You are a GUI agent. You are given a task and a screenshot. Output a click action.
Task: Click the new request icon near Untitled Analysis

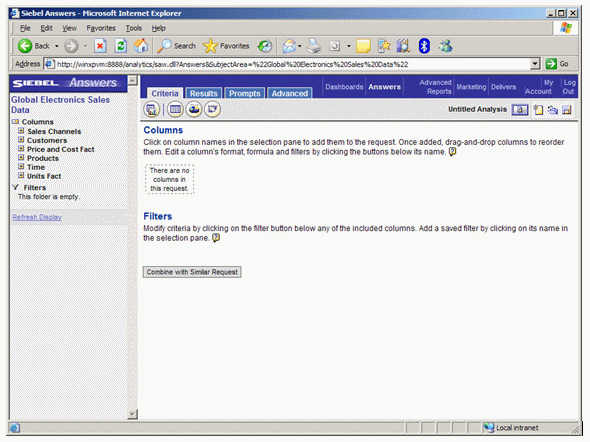point(538,110)
